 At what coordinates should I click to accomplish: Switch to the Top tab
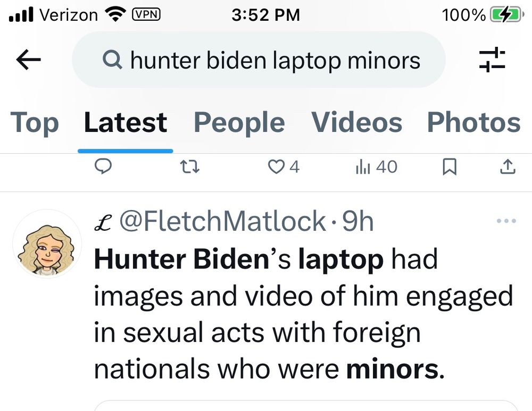34,123
